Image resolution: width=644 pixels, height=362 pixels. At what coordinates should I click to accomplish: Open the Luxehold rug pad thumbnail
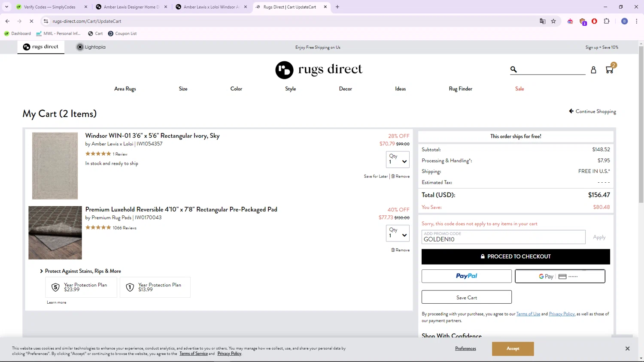coord(55,233)
